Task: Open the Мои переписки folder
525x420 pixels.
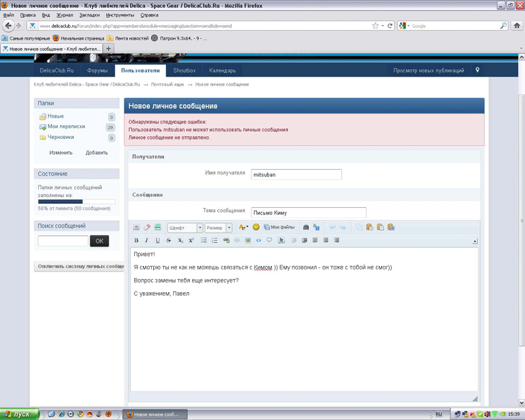Action: (x=66, y=127)
